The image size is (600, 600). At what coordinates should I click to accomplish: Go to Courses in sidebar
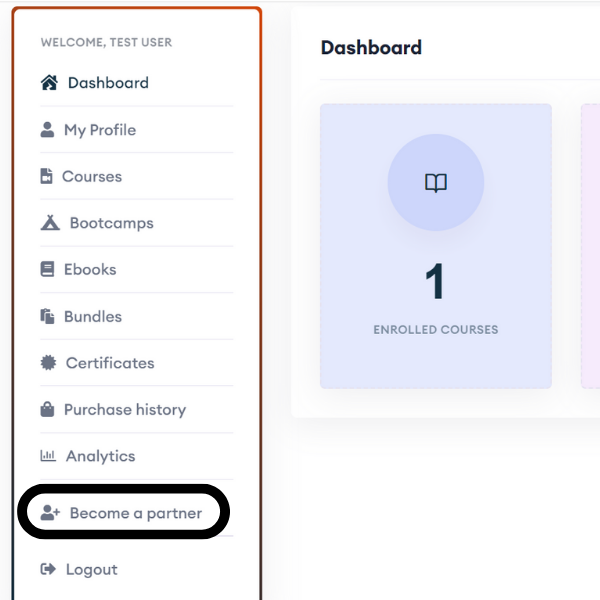click(137, 176)
